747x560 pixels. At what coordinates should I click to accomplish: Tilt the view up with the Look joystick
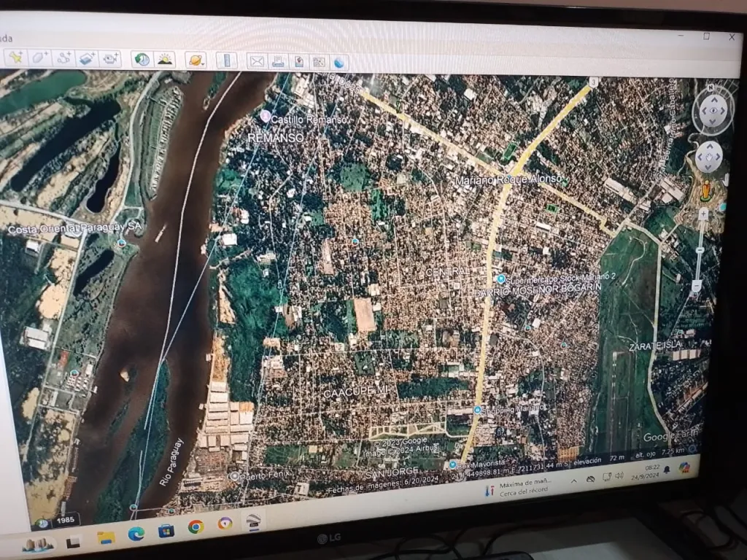(713, 101)
